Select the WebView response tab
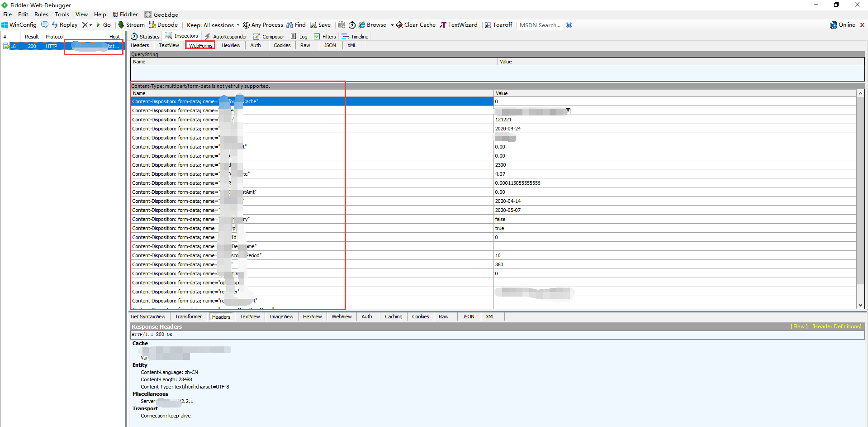This screenshot has height=427, width=868. [342, 317]
